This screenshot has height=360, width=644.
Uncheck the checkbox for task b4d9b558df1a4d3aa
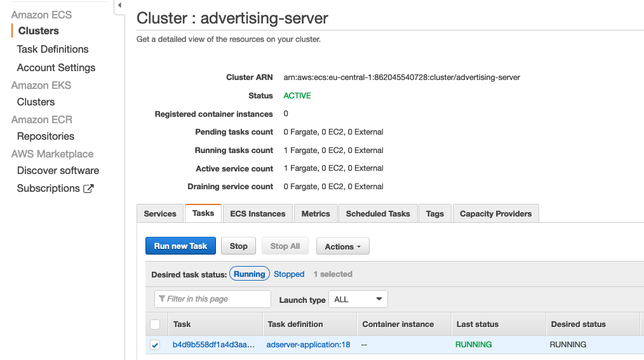click(155, 345)
